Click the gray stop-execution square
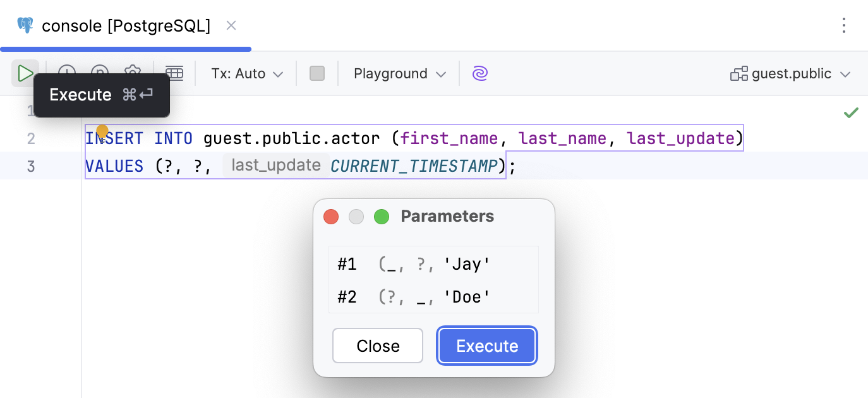The height and width of the screenshot is (398, 868). 316,73
